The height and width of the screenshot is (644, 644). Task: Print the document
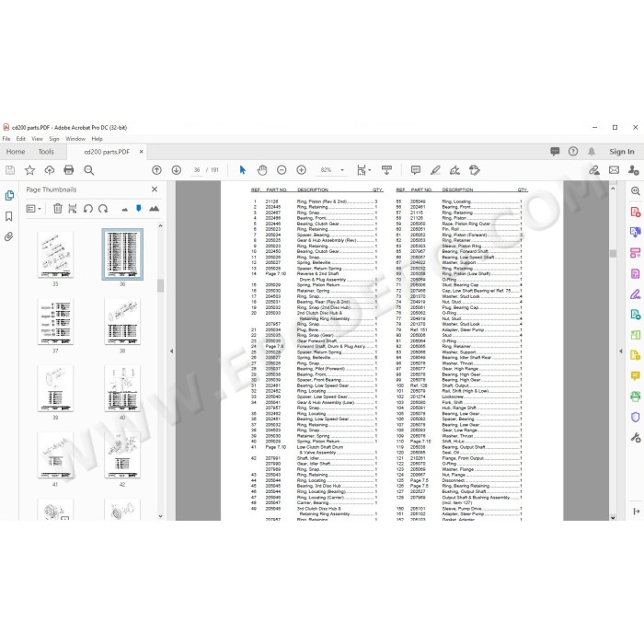(69, 170)
